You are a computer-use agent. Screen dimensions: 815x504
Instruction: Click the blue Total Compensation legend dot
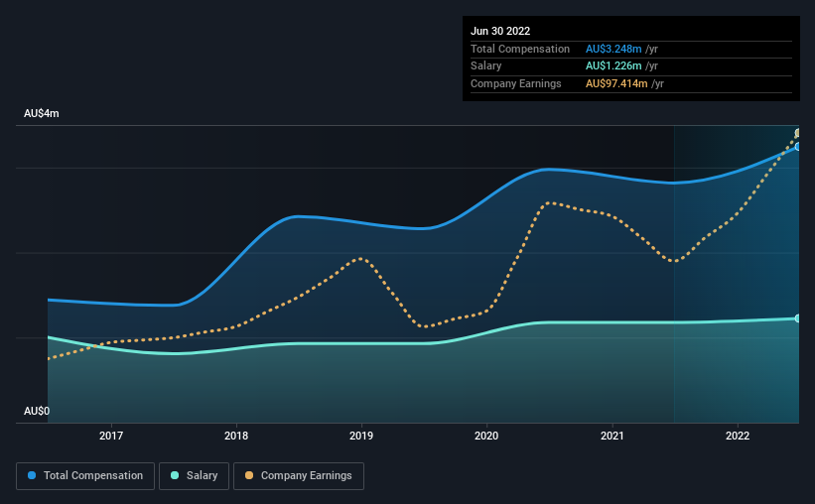point(32,475)
